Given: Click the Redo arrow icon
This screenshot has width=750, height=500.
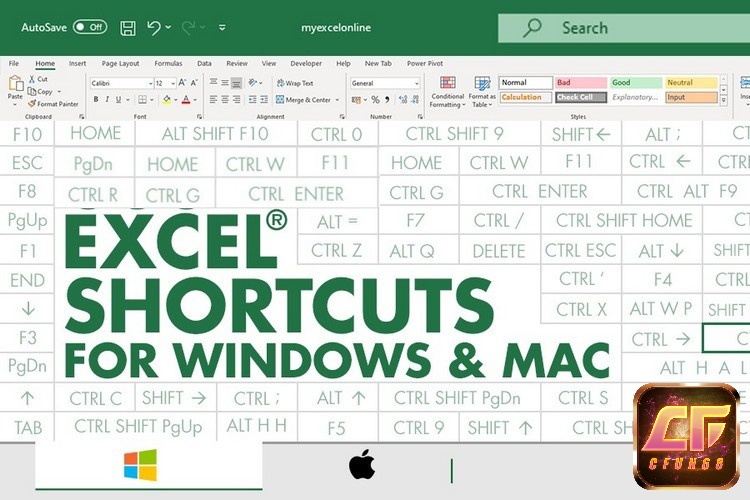Looking at the screenshot, I should 188,28.
